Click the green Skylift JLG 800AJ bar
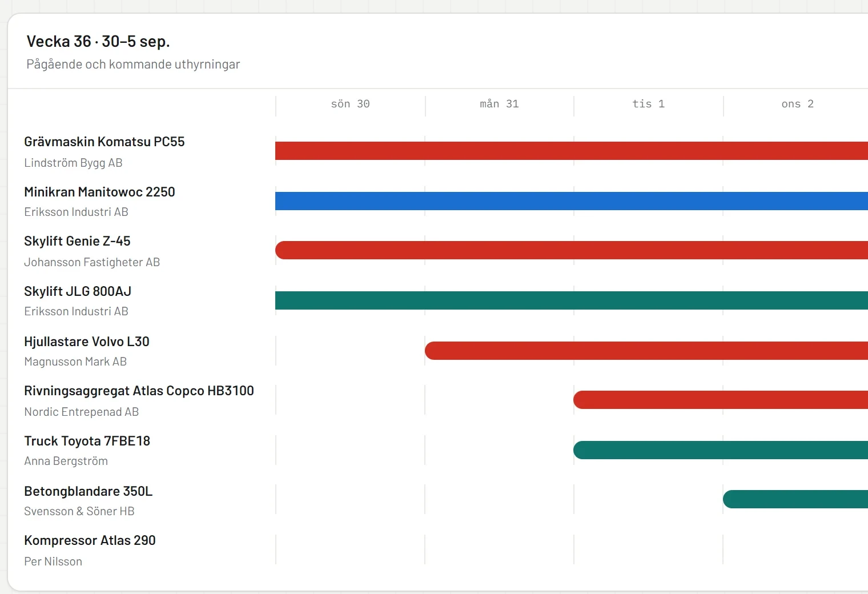The image size is (868, 594). pos(572,300)
